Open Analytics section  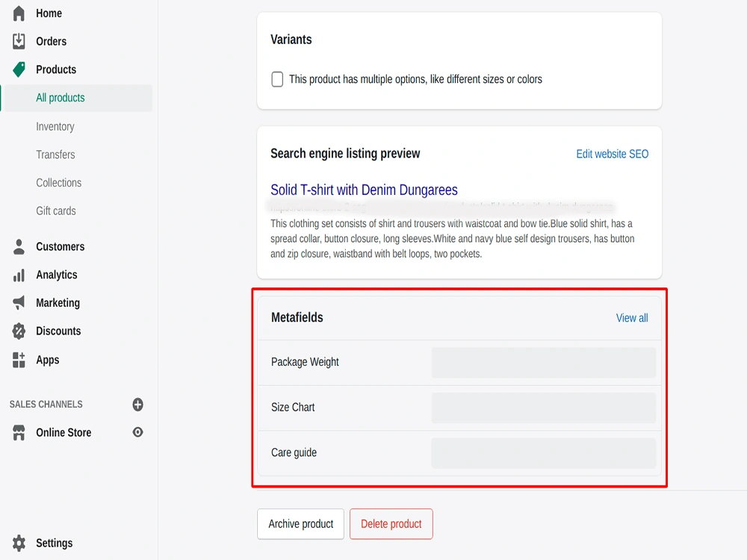pyautogui.click(x=56, y=275)
